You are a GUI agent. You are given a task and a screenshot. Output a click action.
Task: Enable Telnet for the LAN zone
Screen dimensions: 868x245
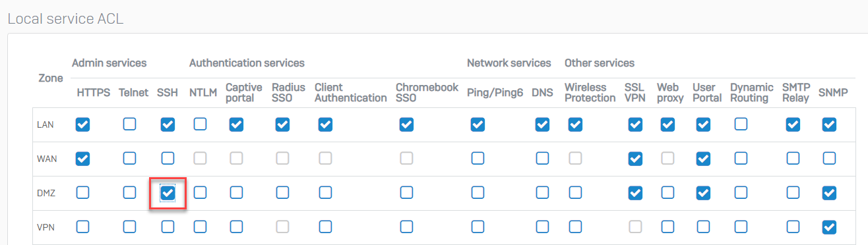130,124
